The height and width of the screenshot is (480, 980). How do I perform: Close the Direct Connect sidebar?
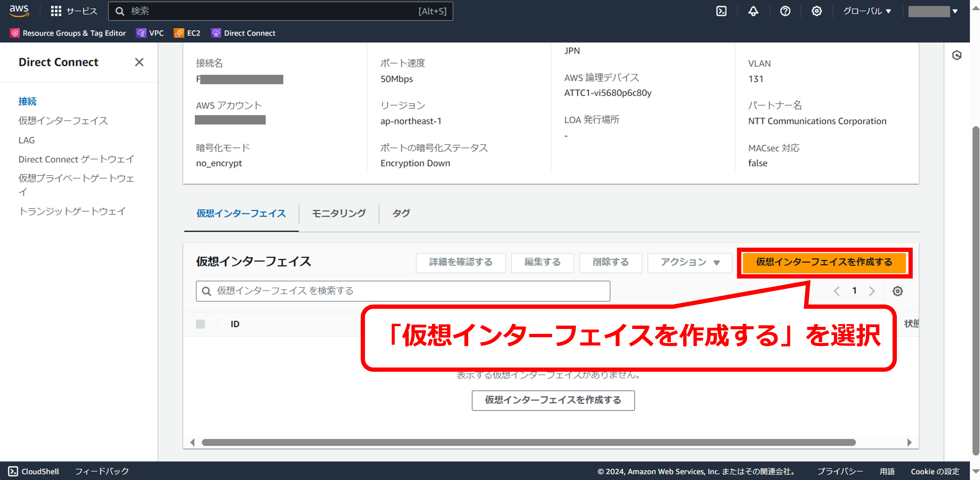pyautogui.click(x=139, y=62)
